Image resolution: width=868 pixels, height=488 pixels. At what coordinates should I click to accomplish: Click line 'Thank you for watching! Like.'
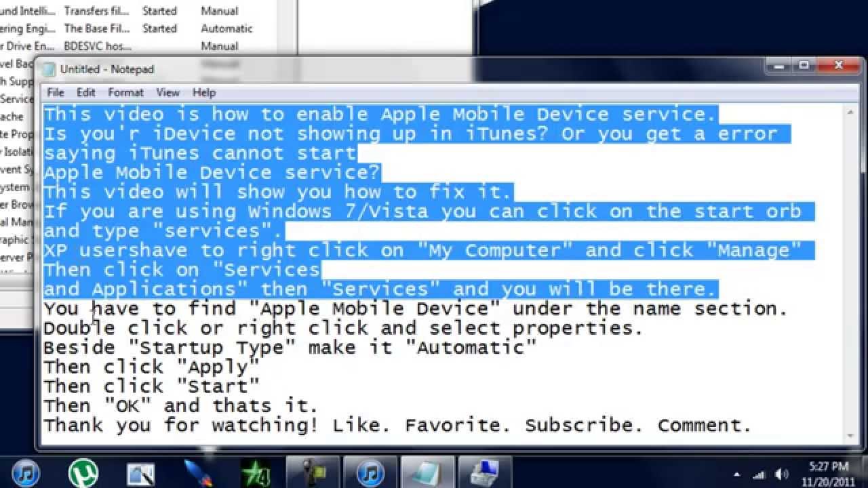398,425
